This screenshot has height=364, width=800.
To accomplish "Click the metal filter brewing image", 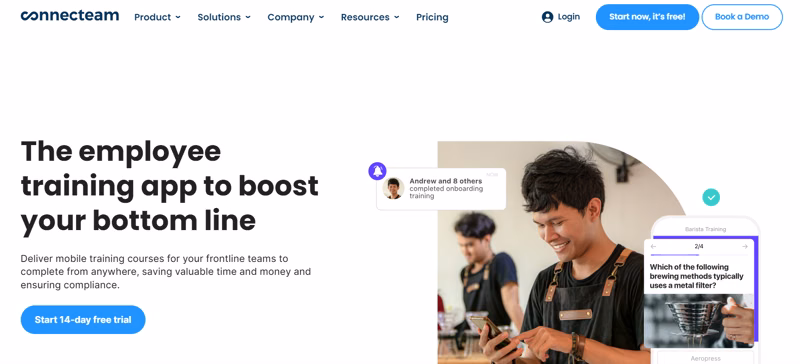I will click(x=698, y=321).
